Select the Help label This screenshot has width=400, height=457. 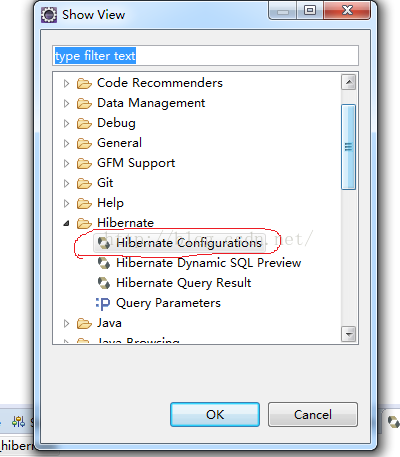click(x=110, y=203)
